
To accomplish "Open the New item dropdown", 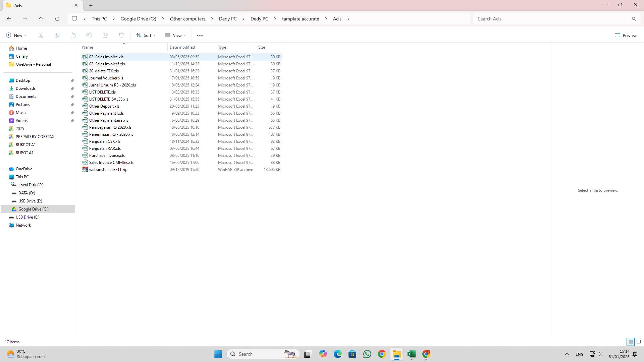I will click(15, 35).
